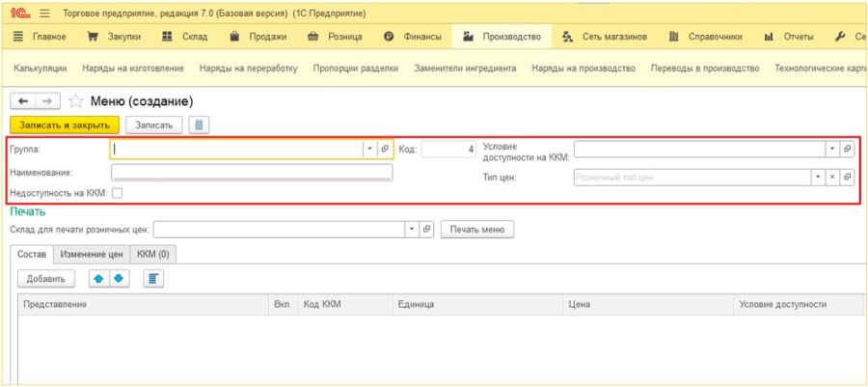The height and width of the screenshot is (387, 868).
Task: Click the Код ККМ column header
Action: coord(345,305)
